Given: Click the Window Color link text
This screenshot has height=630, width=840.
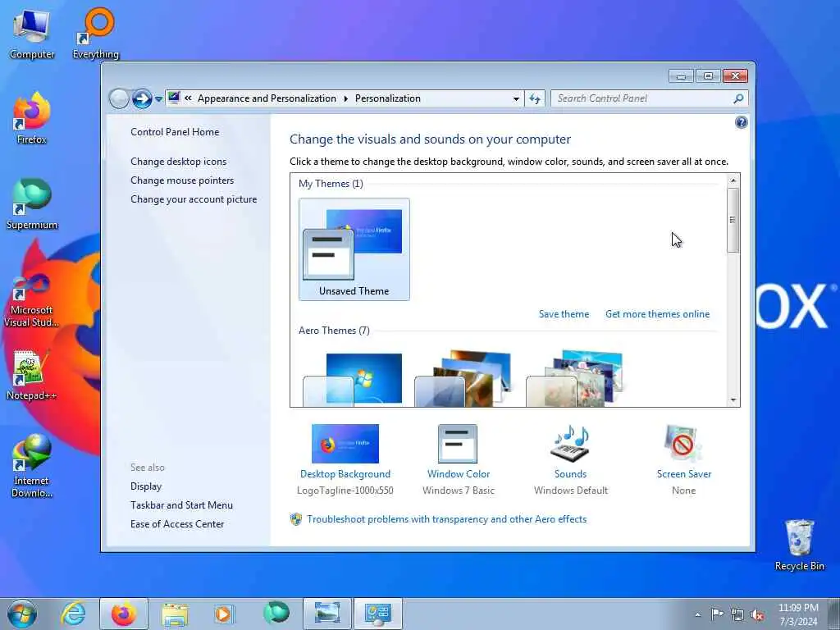Looking at the screenshot, I should (459, 474).
